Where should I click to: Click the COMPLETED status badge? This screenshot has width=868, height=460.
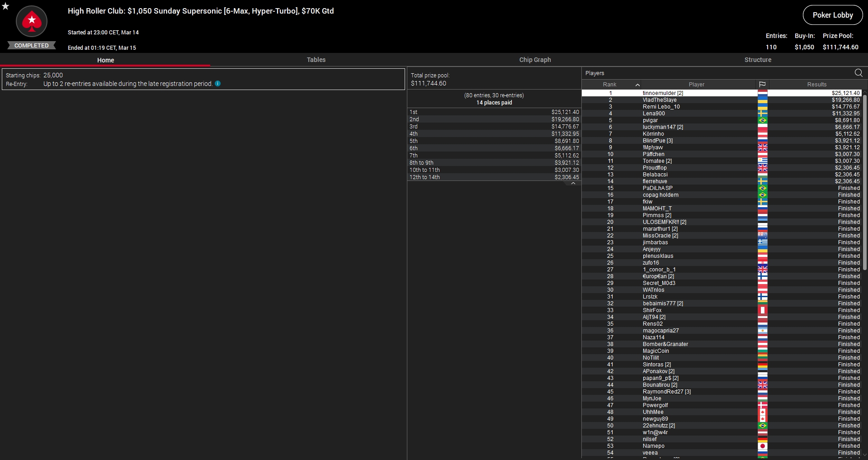point(32,46)
